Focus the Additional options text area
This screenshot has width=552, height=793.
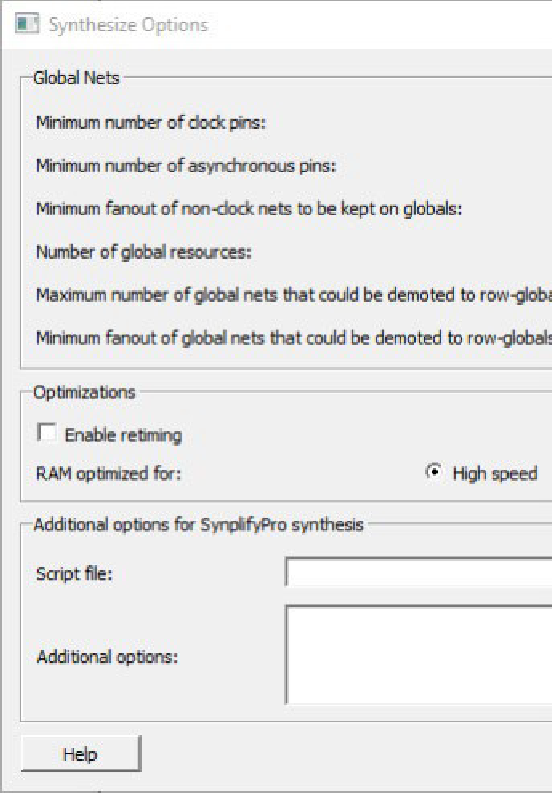419,654
